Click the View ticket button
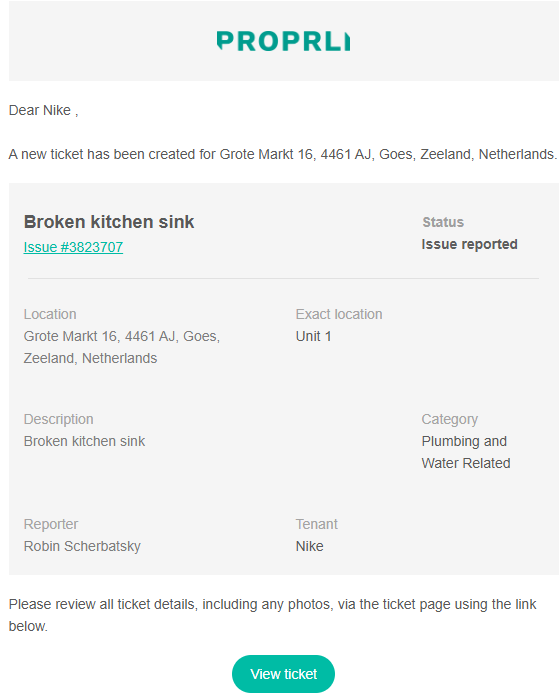Image resolution: width=560 pixels, height=696 pixels. (x=283, y=674)
